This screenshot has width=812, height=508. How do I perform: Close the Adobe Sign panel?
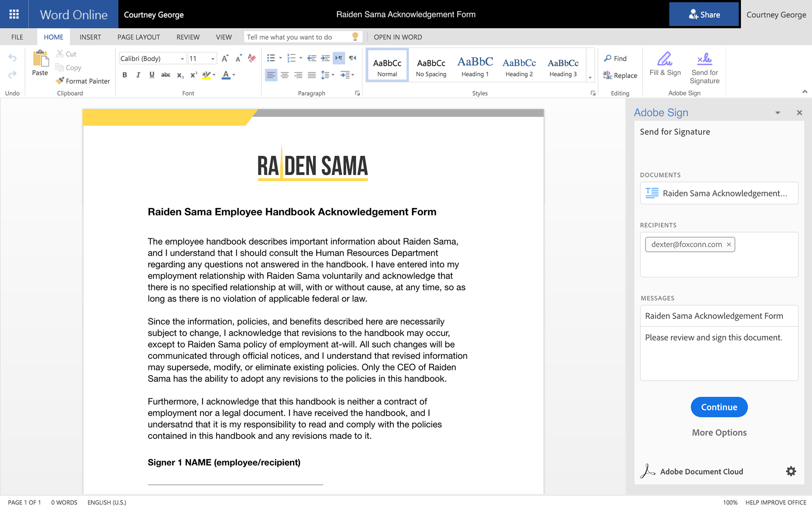pos(799,113)
